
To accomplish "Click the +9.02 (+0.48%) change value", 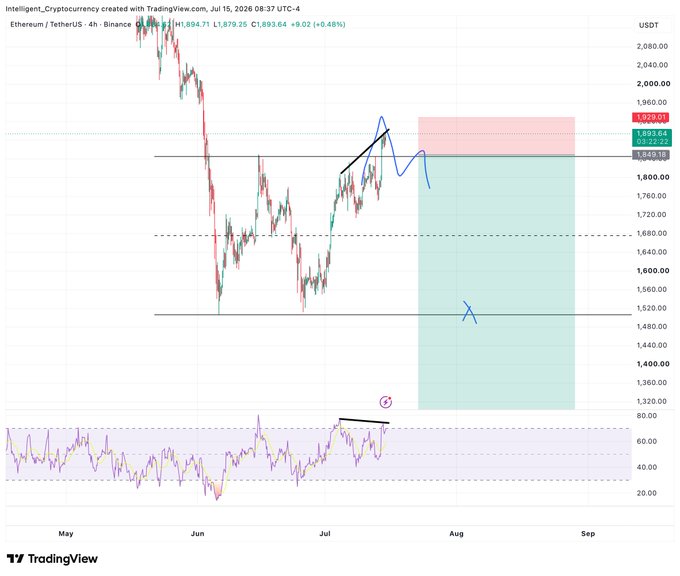I will click(x=318, y=24).
